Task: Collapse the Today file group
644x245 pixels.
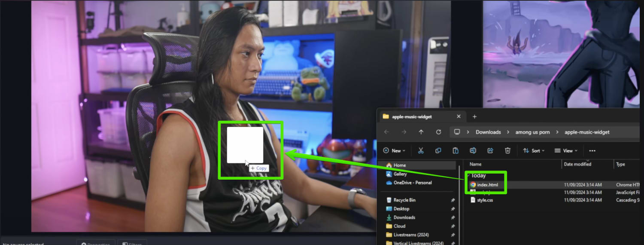Action: click(x=468, y=175)
